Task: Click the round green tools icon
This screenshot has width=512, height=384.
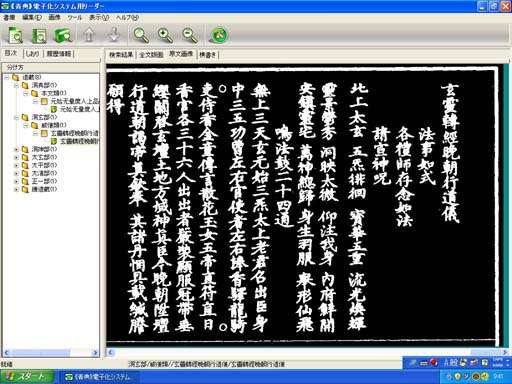Action: 219,35
